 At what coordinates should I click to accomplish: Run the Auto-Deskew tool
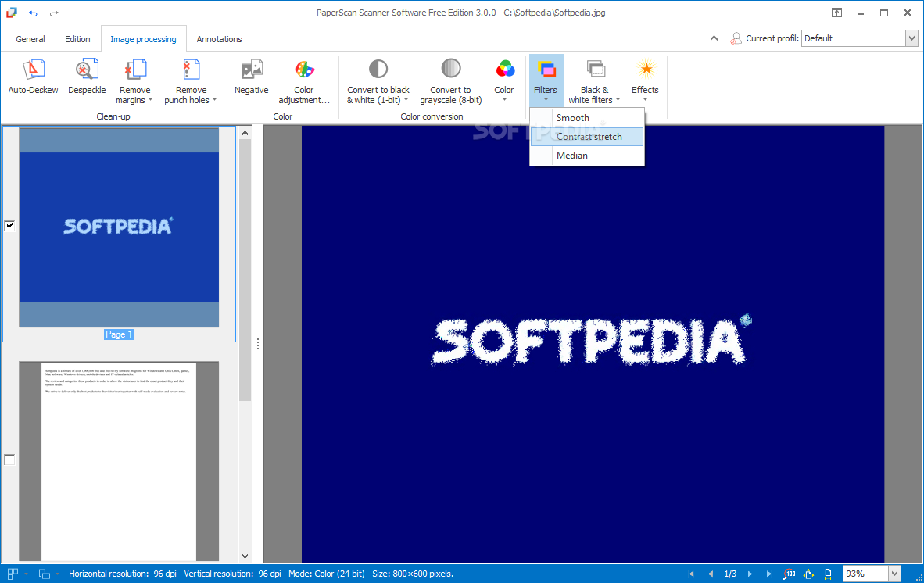[x=33, y=77]
